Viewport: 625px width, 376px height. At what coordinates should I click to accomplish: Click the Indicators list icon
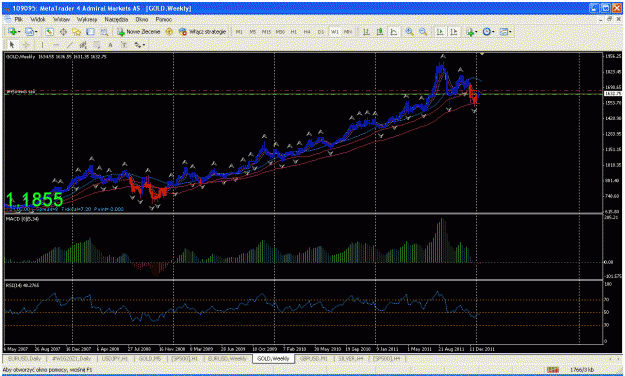tap(470, 32)
